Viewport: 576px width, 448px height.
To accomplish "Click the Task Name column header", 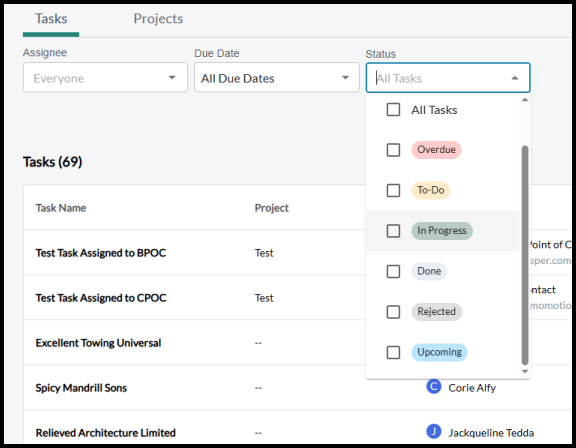I will coord(61,208).
